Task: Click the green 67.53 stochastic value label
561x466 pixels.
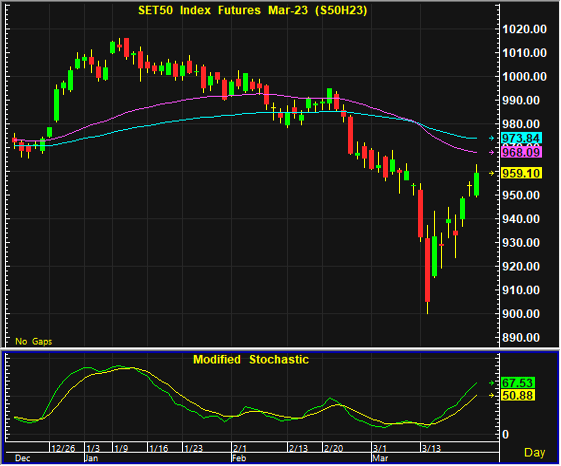Action: click(x=518, y=383)
